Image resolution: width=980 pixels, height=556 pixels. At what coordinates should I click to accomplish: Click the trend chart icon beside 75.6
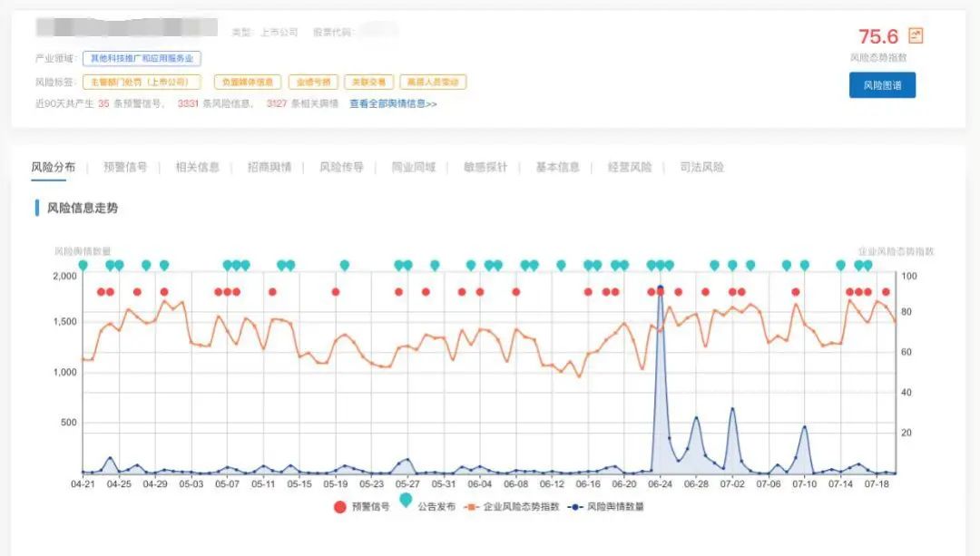[x=916, y=36]
